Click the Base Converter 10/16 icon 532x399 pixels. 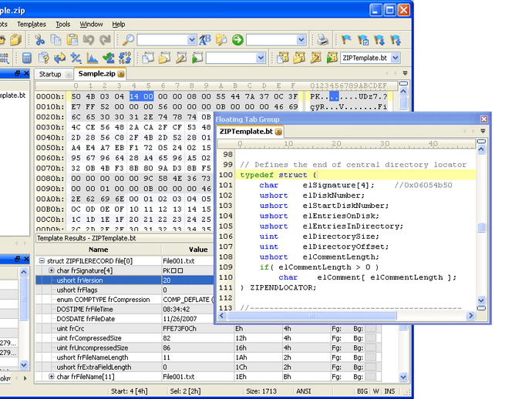125,58
